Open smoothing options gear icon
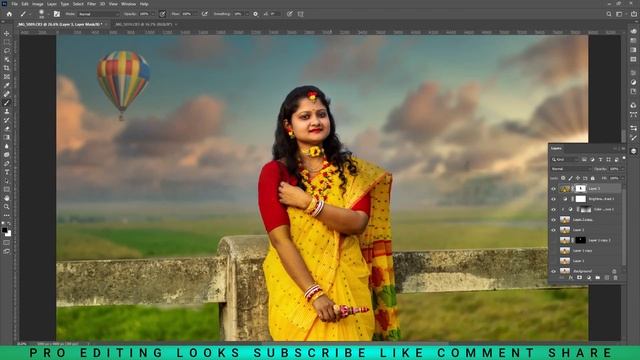Screen dimensions: 640x360 tap(256, 14)
